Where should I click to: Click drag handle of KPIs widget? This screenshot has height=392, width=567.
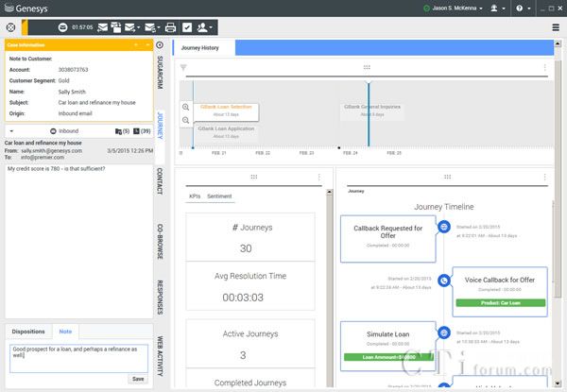(x=254, y=177)
